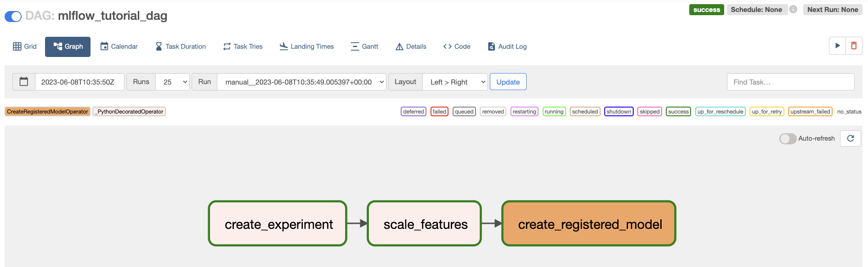Image resolution: width=868 pixels, height=267 pixels.
Task: Click the red Delete DAG trash icon
Action: 854,46
